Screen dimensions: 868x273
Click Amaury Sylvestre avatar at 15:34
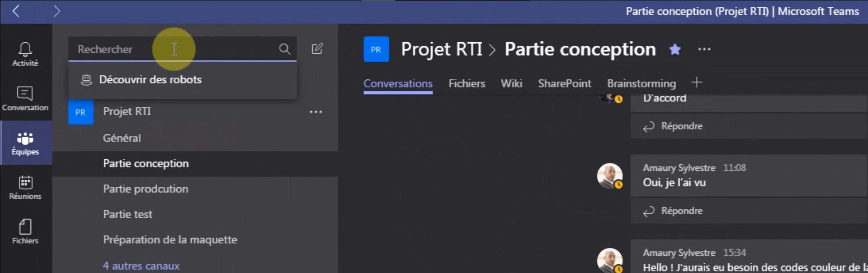(610, 260)
